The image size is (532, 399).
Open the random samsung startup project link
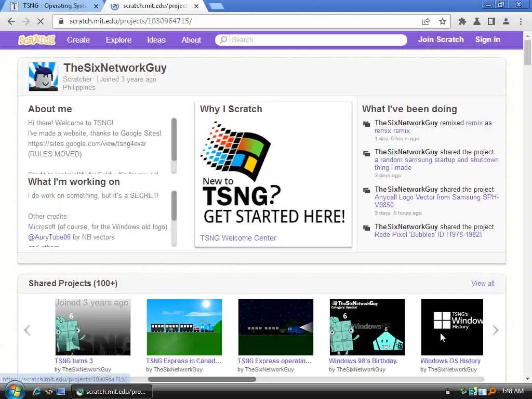[436, 164]
